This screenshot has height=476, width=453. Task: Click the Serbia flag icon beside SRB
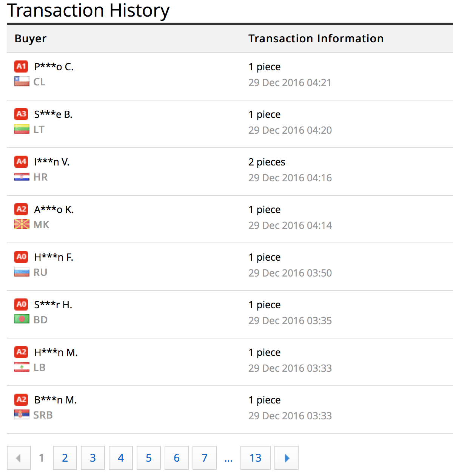[x=22, y=415]
